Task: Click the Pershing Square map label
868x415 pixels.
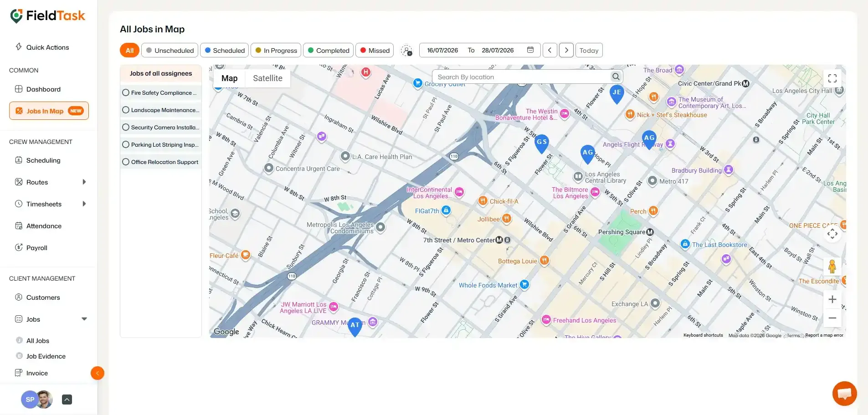Action: tap(621, 232)
